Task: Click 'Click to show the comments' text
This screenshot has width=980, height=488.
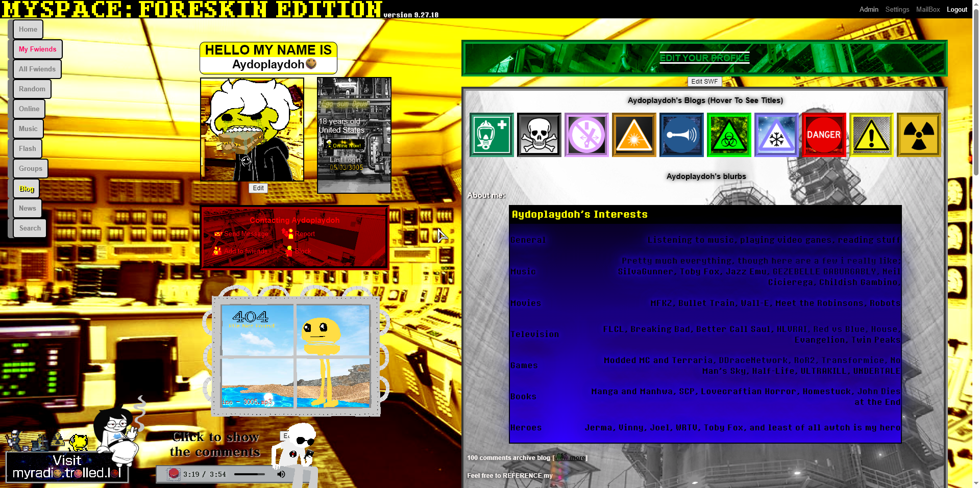Action: click(x=215, y=444)
